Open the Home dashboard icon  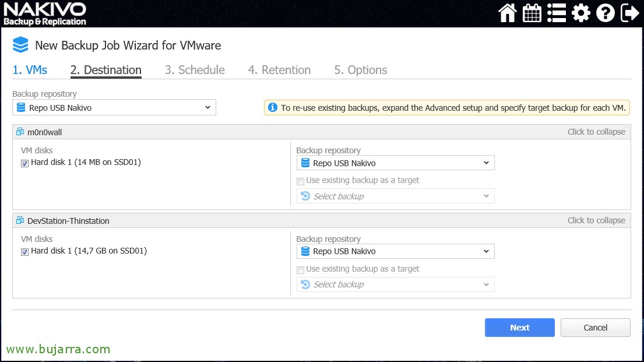click(x=507, y=13)
